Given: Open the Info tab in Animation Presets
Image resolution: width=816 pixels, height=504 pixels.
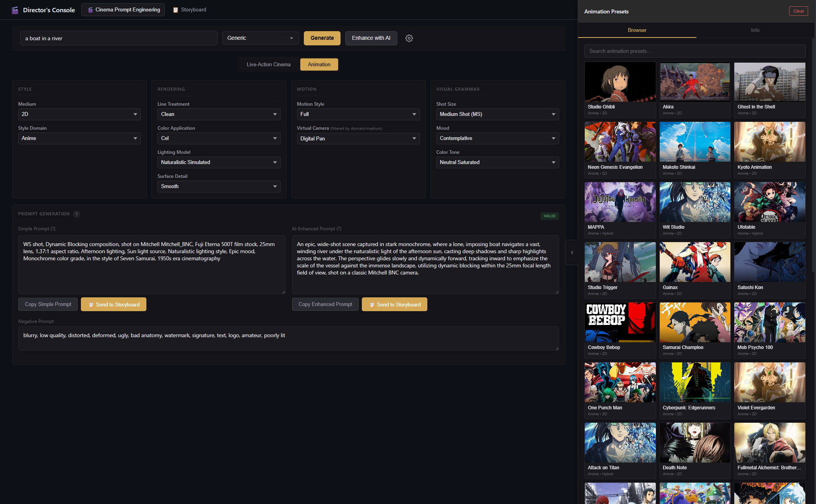Looking at the screenshot, I should [x=755, y=30].
